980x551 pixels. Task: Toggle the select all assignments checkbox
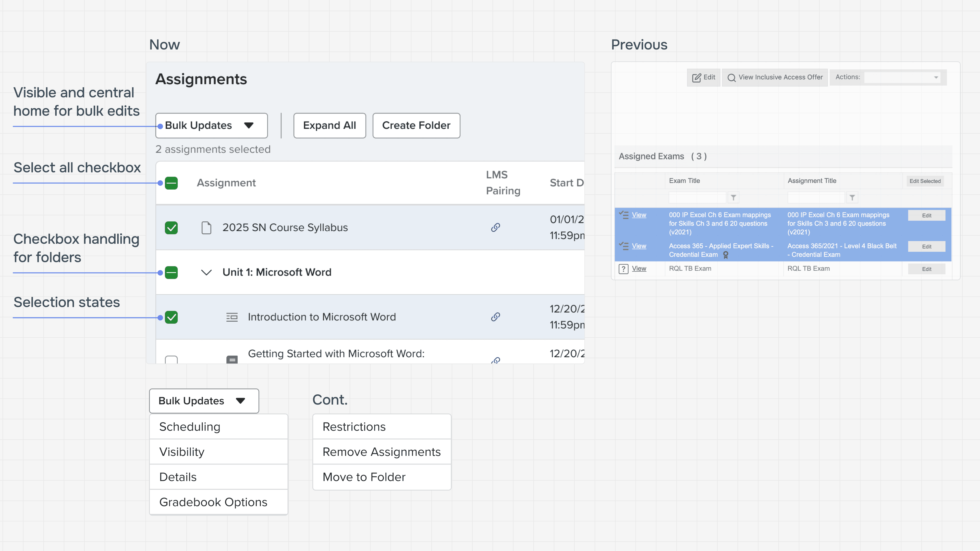pos(171,183)
